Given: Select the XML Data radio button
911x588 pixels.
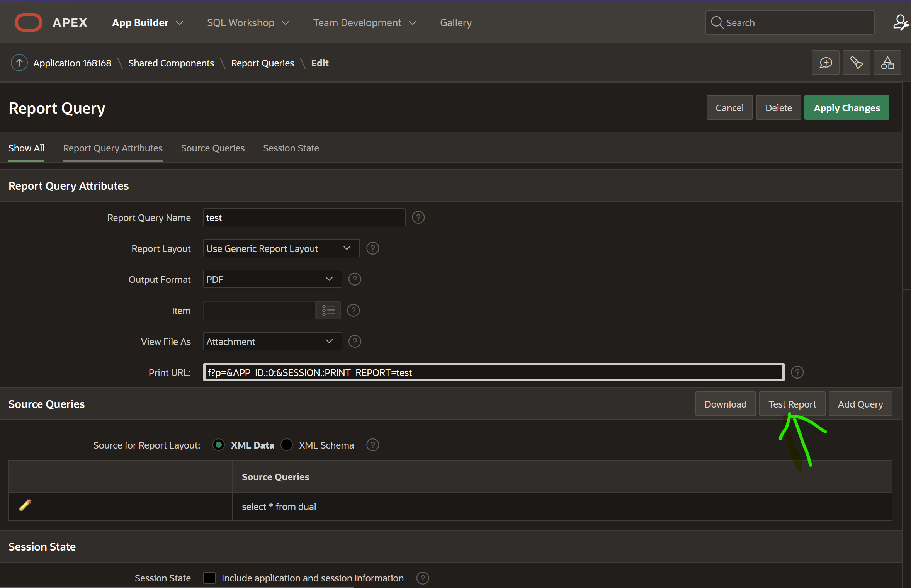Looking at the screenshot, I should pyautogui.click(x=219, y=445).
